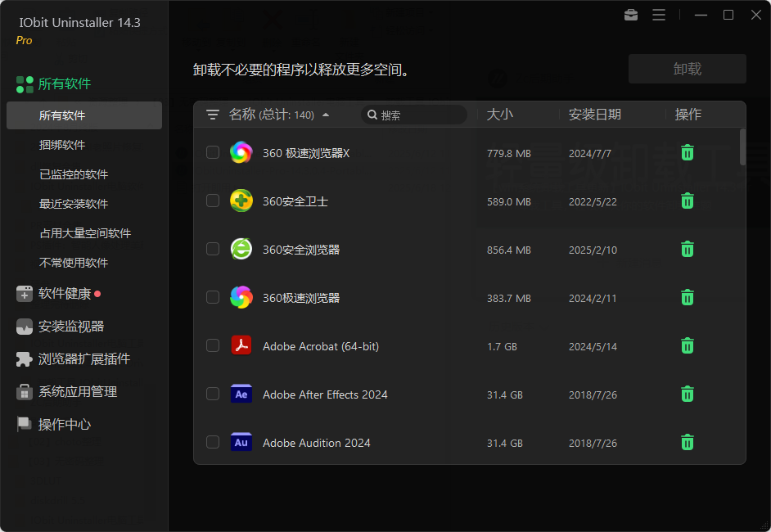Viewport: 771px width, 532px height.
Task: Open 浏览器扩展插件 section label
Action: tap(84, 359)
